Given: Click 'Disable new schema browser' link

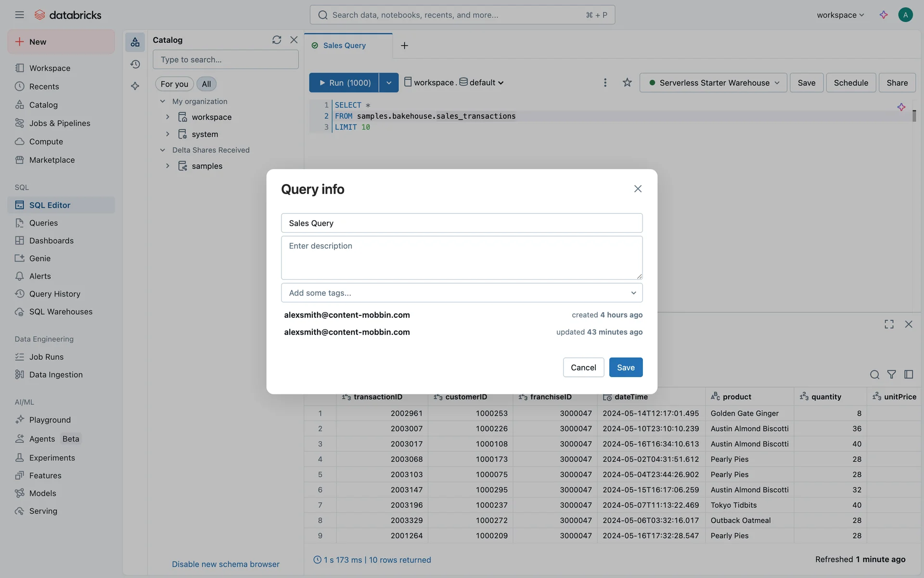Looking at the screenshot, I should pos(225,564).
